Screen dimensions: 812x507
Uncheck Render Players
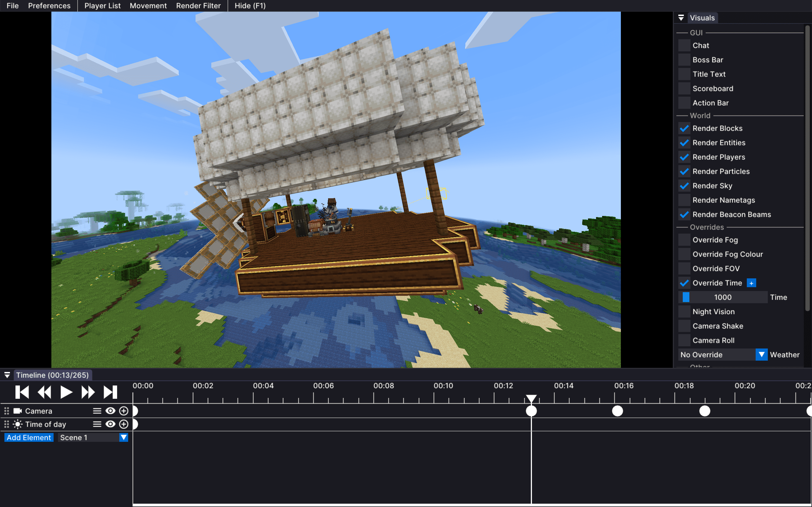point(684,157)
